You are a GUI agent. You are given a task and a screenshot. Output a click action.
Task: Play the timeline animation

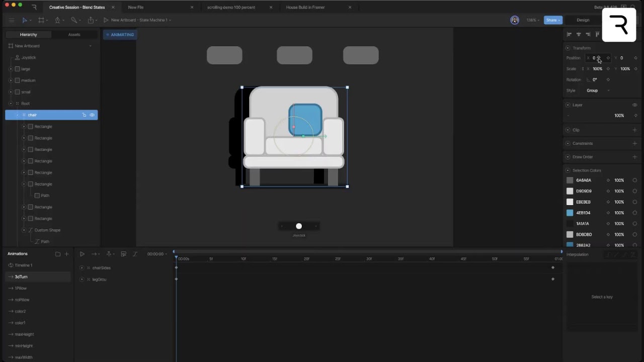82,254
